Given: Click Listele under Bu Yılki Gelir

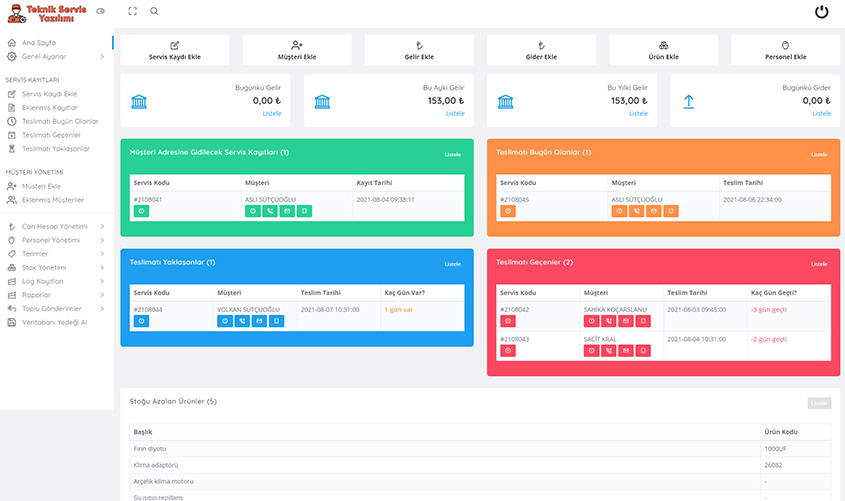Looking at the screenshot, I should click(x=639, y=114).
